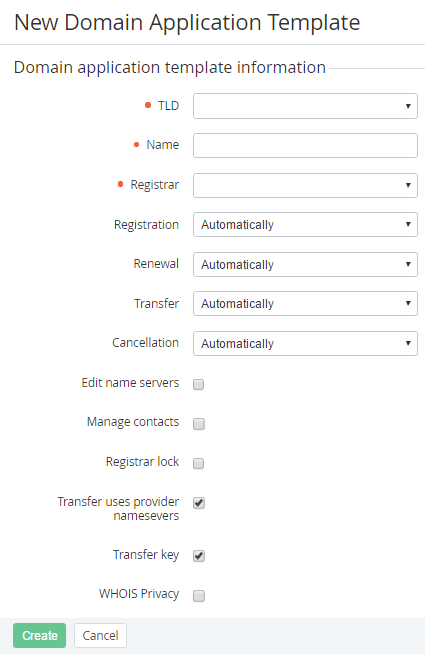Image resolution: width=425 pixels, height=656 pixels.
Task: Click the green Create button
Action: coord(39,635)
